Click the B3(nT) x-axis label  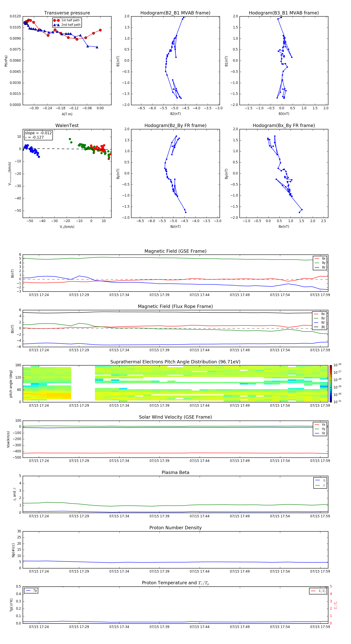point(284,114)
